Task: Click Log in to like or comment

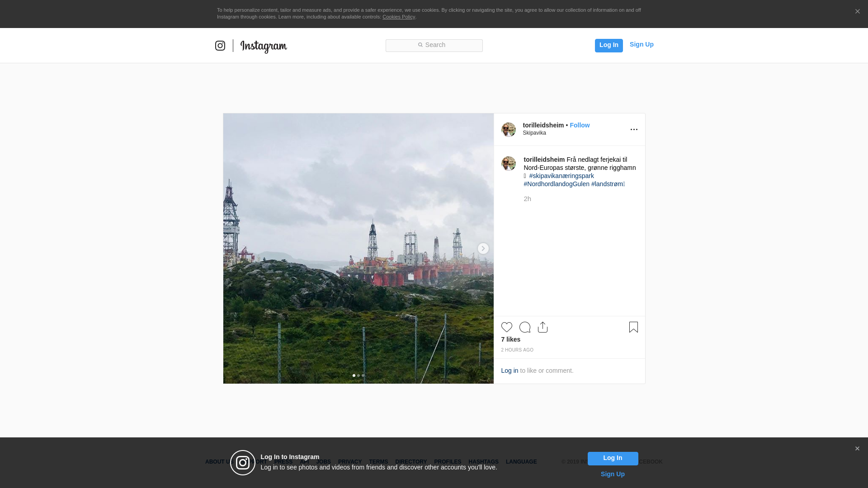Action: click(509, 371)
